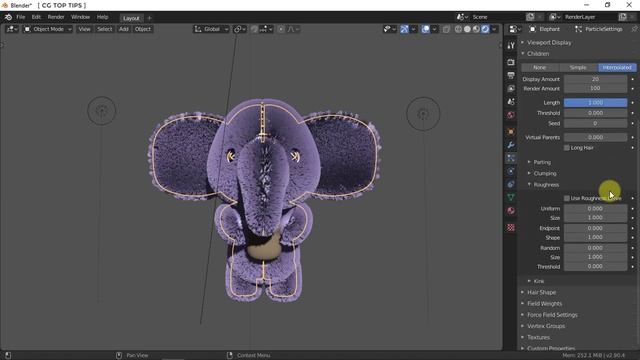This screenshot has width=640, height=360.
Task: Open the Global transform orientation dropdown
Action: [211, 29]
